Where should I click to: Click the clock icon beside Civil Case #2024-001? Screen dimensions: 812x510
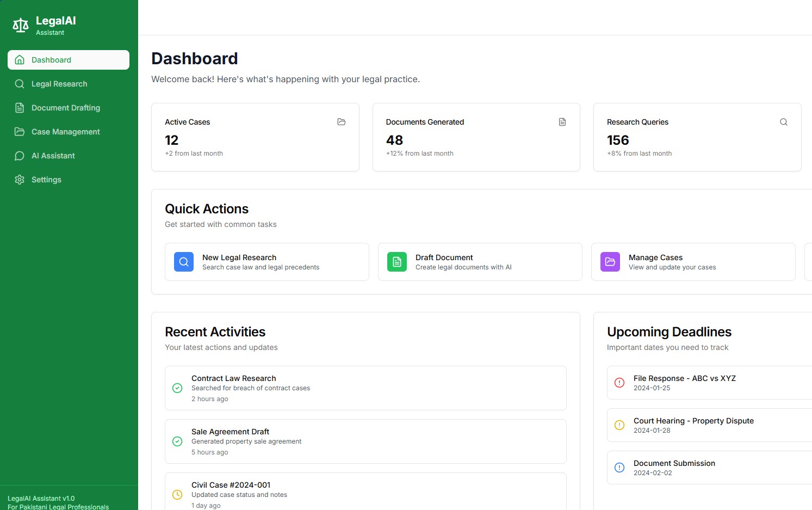click(177, 495)
